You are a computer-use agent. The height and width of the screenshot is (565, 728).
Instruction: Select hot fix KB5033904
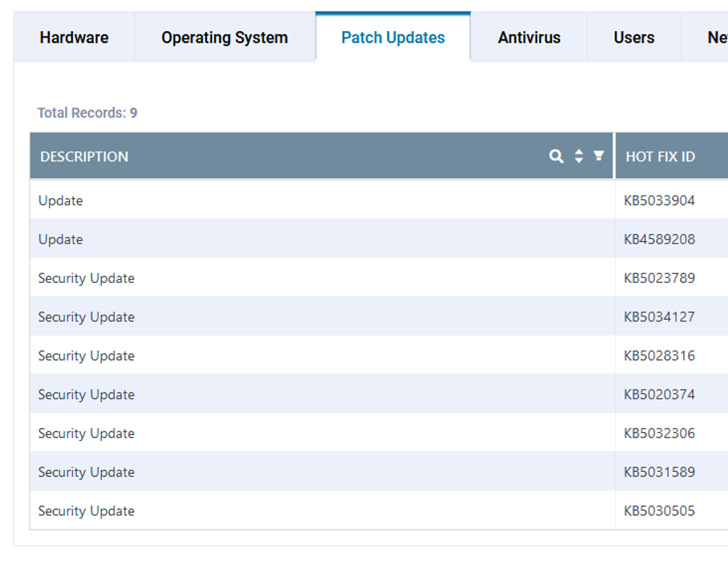(x=659, y=200)
